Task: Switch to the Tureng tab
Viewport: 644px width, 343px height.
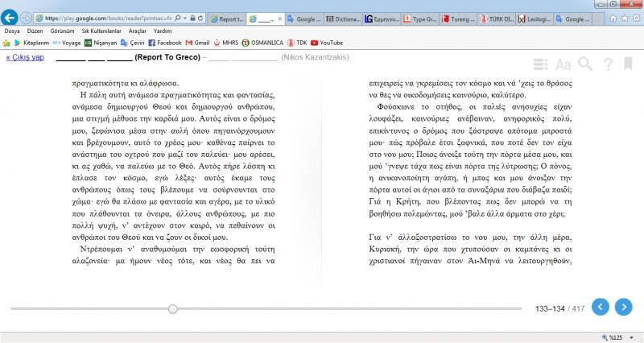Action: 459,19
